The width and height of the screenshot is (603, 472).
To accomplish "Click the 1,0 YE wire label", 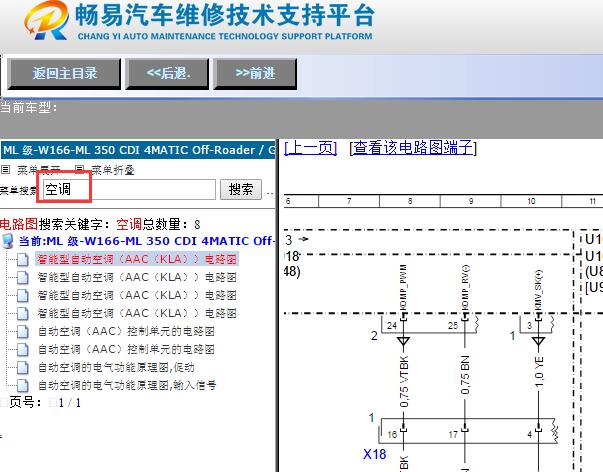I will [x=539, y=372].
